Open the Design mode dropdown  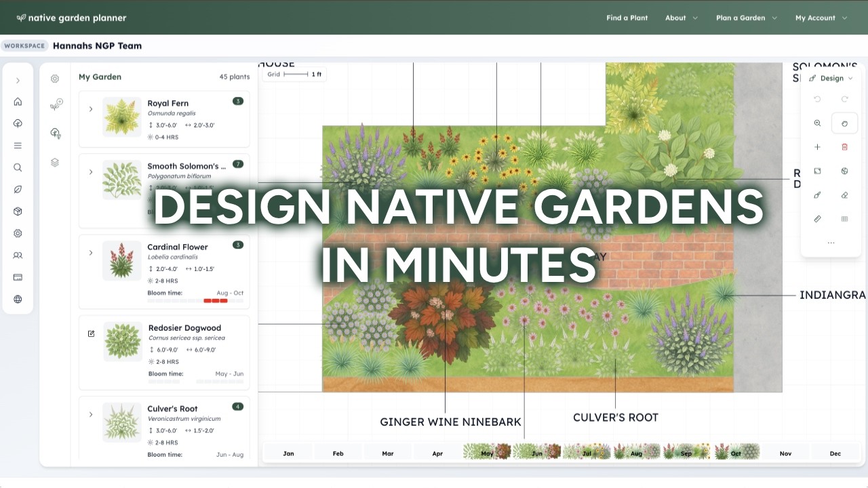point(831,79)
